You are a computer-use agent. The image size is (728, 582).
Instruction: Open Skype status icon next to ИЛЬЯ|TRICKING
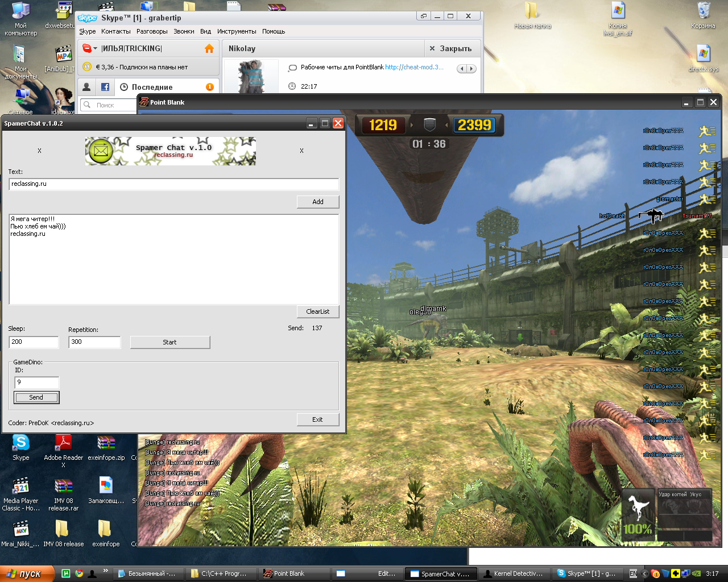[87, 48]
